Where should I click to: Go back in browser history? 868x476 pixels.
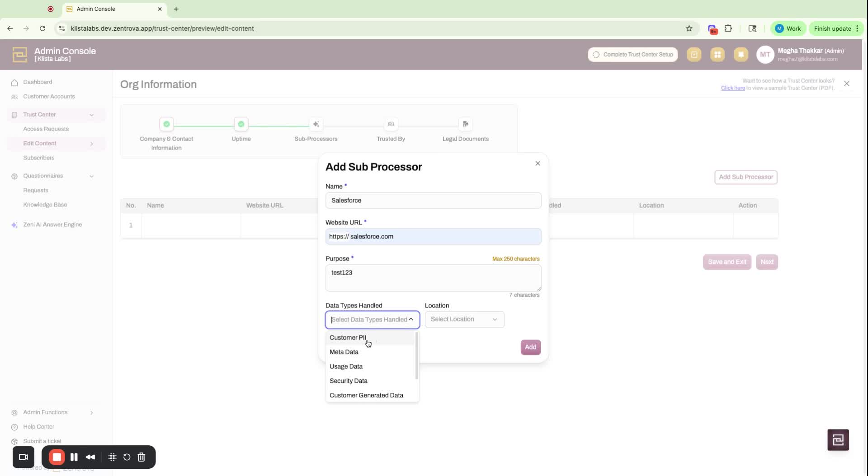point(10,28)
